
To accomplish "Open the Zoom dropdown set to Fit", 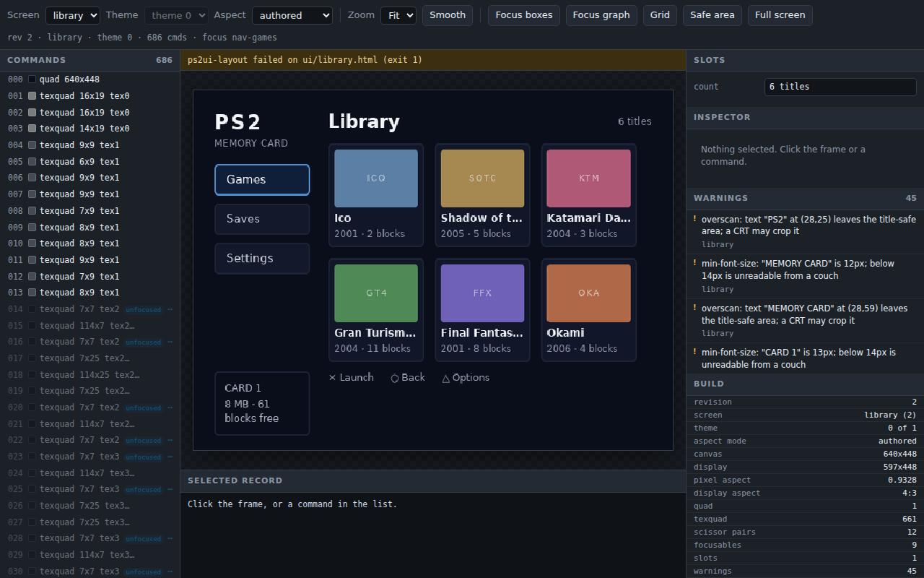I will (x=398, y=15).
